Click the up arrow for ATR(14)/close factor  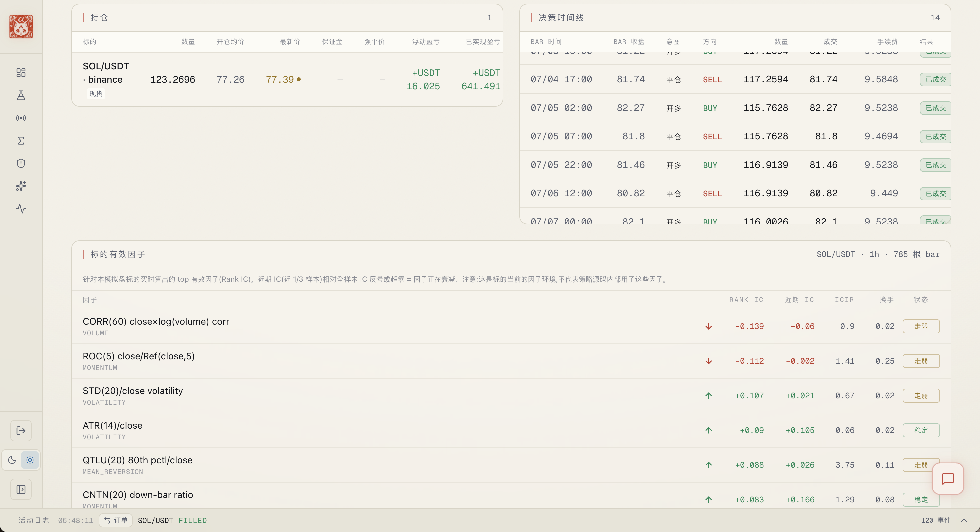[x=708, y=430]
